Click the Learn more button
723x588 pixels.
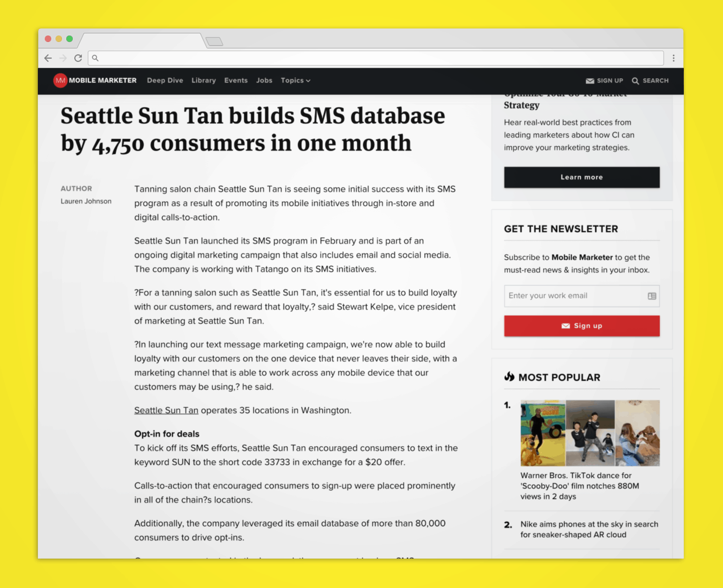tap(582, 177)
